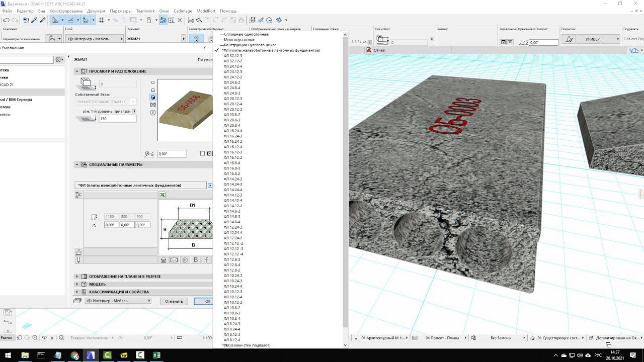Open the Конструирование menu
The image size is (644, 362).
point(66,11)
